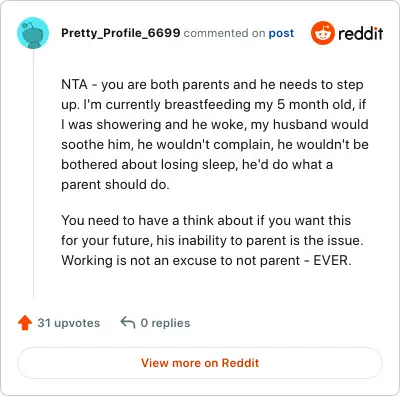Collapse comment using the vertical thread line

[x=33, y=174]
